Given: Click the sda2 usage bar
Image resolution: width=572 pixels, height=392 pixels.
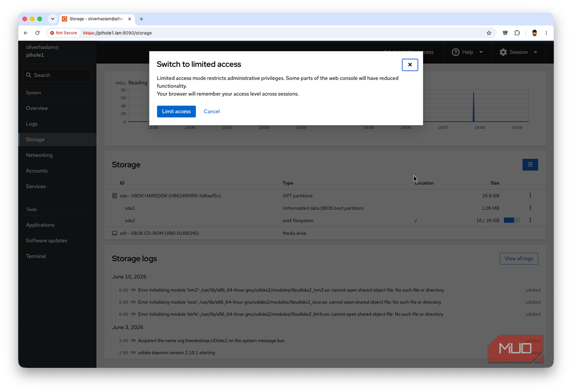Looking at the screenshot, I should (512, 221).
